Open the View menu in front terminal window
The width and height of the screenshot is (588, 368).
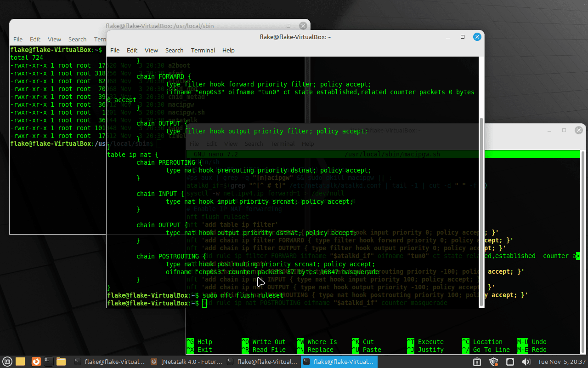tap(151, 50)
